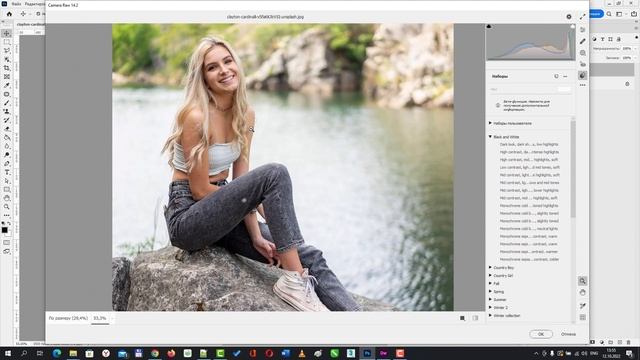Open the Camera Raw Masking panel icon
Viewport: 640px width, 360px height.
click(582, 53)
